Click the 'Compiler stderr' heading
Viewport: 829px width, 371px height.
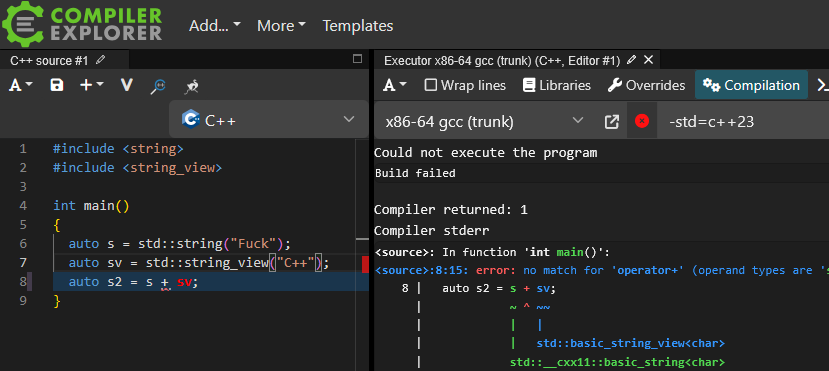(431, 230)
